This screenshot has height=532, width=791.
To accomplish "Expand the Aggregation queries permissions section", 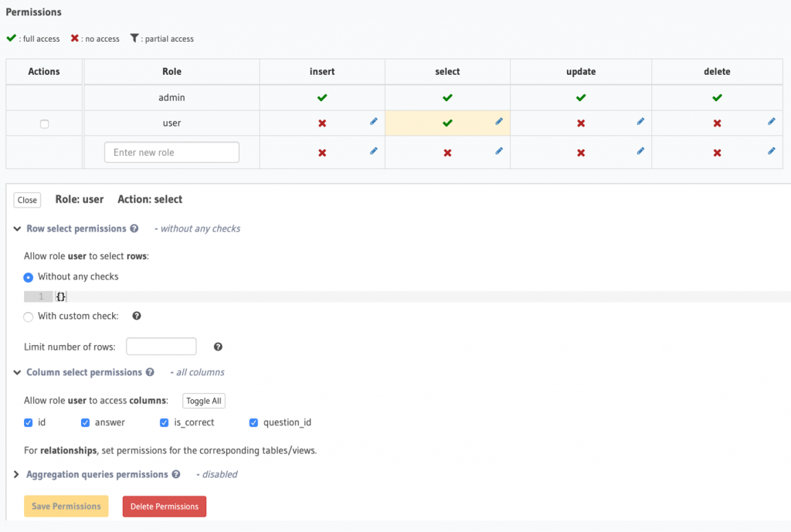I will coord(17,474).
